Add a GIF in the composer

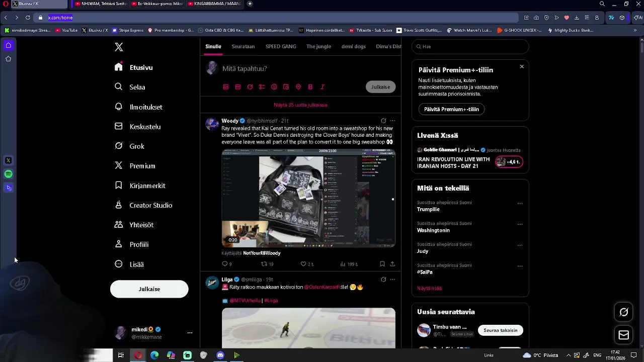[238, 87]
